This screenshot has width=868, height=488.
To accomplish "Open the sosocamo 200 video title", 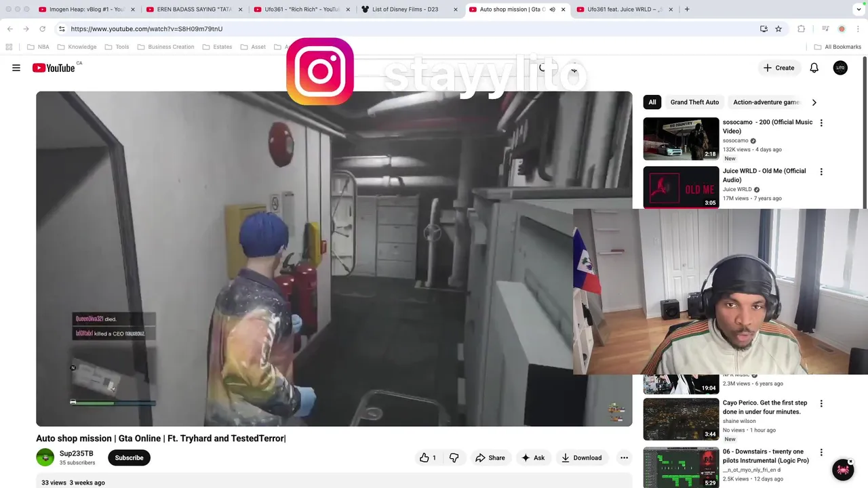I will (767, 127).
